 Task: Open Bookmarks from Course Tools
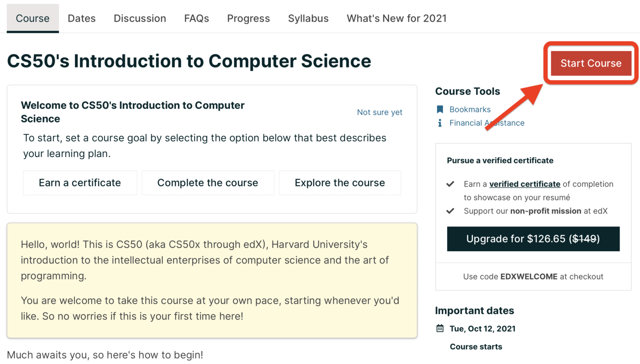point(470,109)
